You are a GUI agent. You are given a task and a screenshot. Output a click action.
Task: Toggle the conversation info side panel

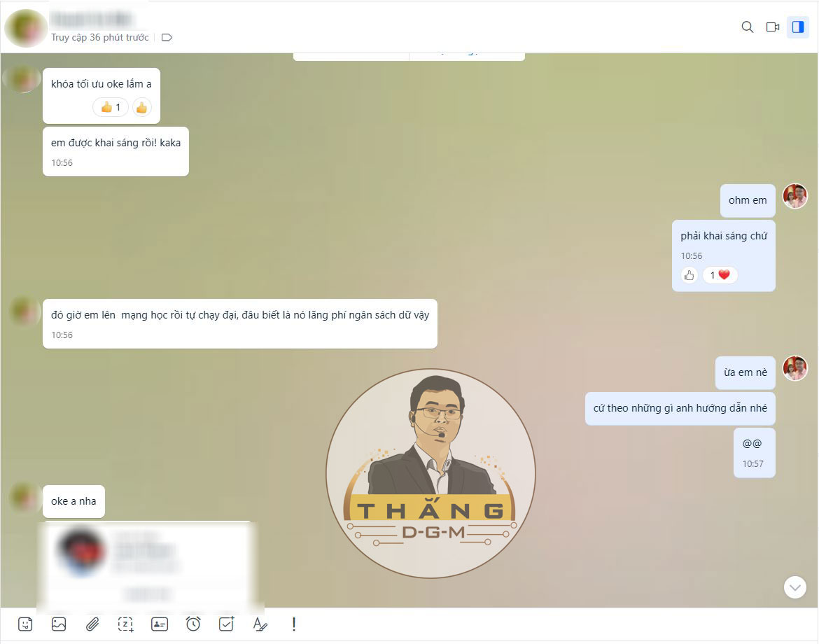click(798, 27)
